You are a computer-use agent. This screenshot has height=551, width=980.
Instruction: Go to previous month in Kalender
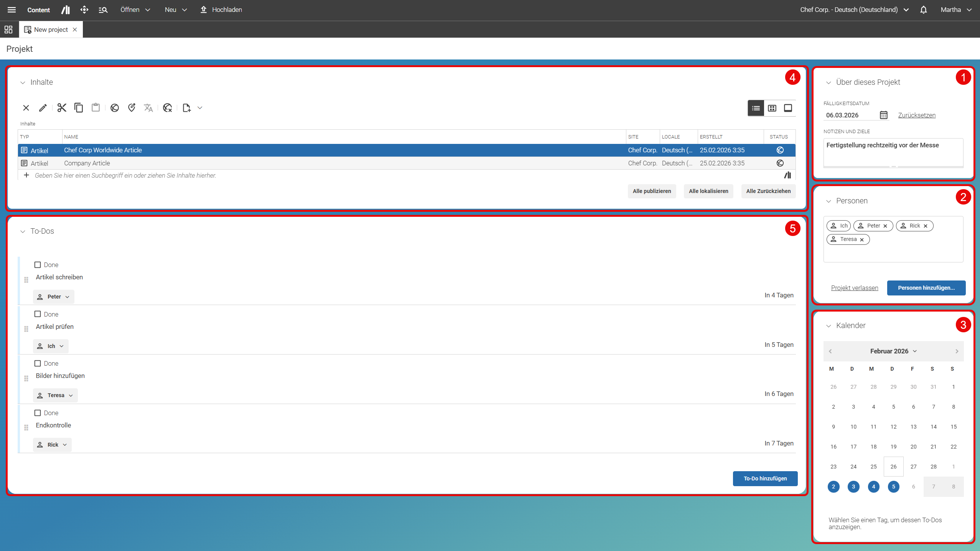pos(830,351)
